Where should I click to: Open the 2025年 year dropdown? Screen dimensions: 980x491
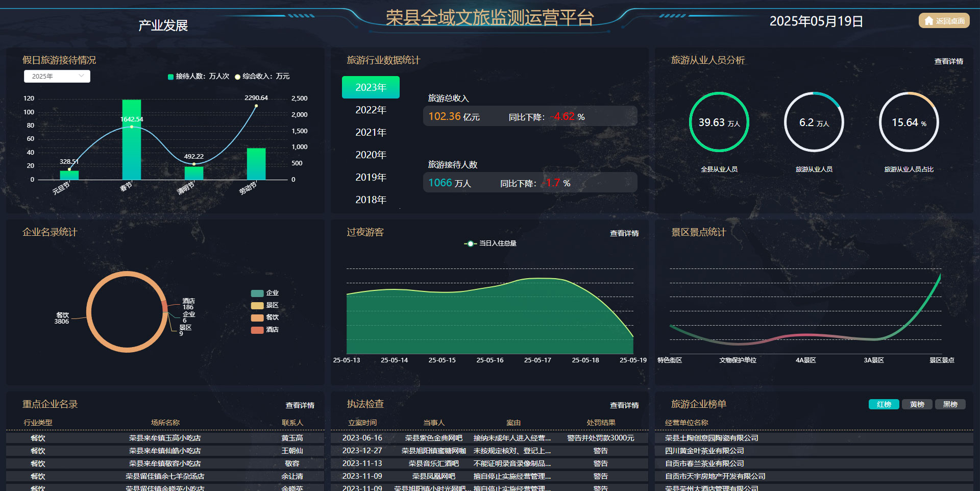tap(56, 76)
